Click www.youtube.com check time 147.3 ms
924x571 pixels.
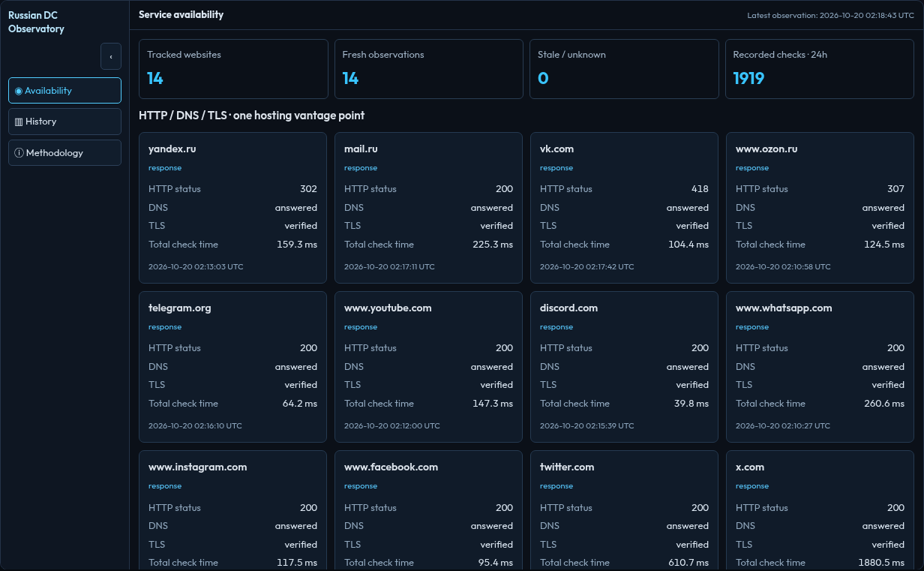pyautogui.click(x=493, y=404)
